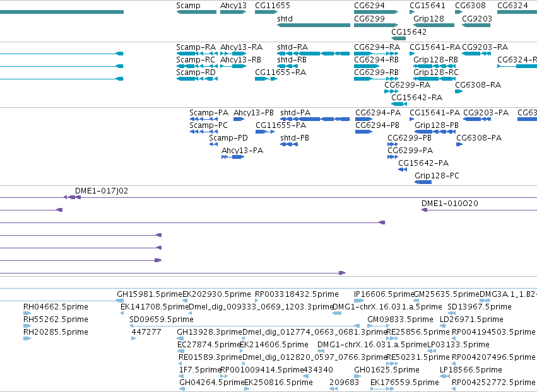Screen dimensions: 537x392
Task: Select EST label RH20285.5prime
Action: pyautogui.click(x=56, y=332)
